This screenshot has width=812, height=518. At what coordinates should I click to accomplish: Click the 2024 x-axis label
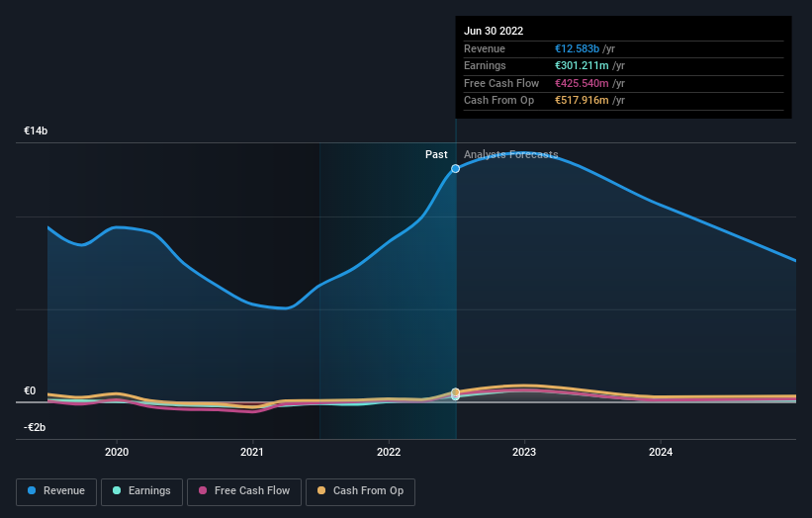pos(661,452)
